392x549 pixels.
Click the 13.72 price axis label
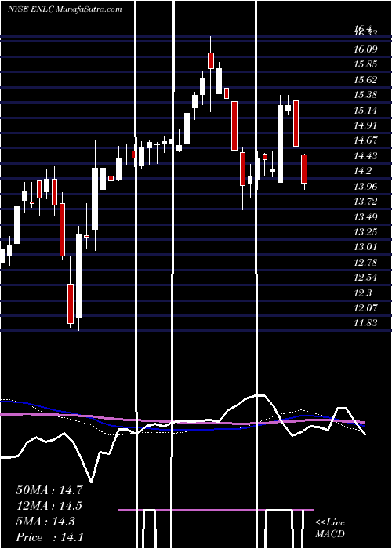(365, 202)
